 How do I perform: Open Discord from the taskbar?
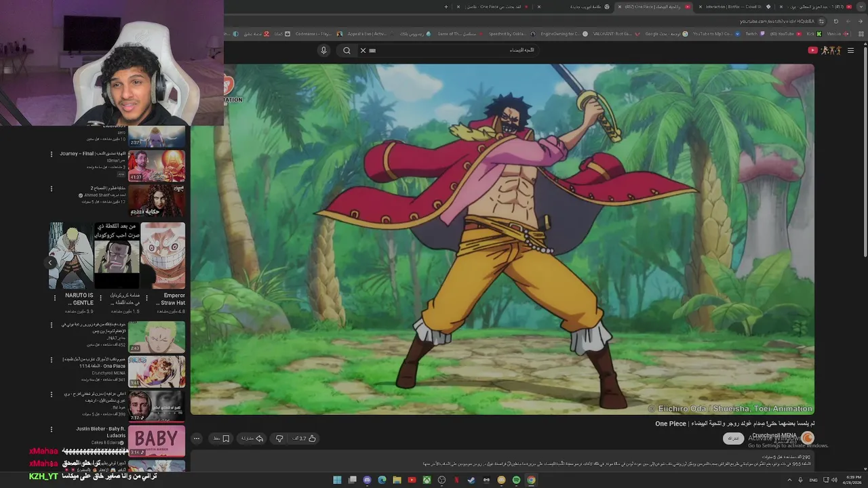coord(367,480)
